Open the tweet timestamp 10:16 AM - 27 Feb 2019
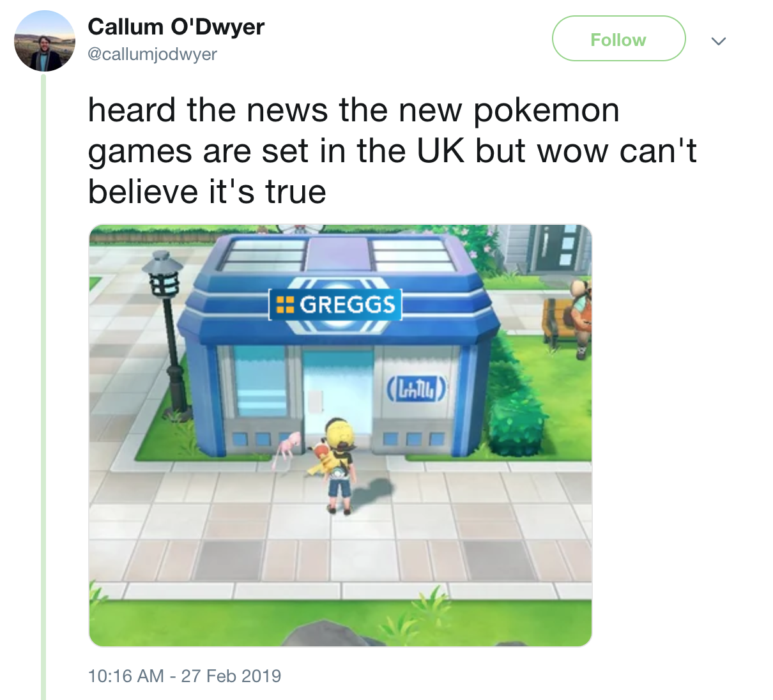Viewport: 773px width, 700px height. [x=185, y=676]
